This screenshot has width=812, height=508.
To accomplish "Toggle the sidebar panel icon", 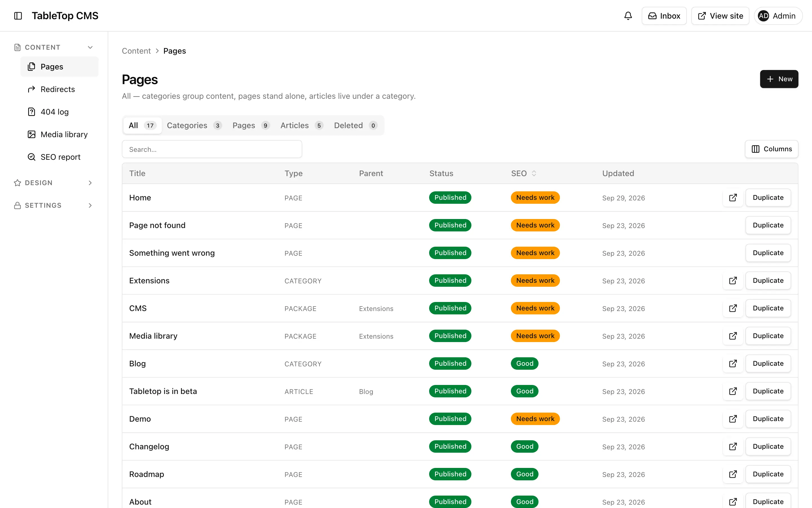I will click(18, 16).
